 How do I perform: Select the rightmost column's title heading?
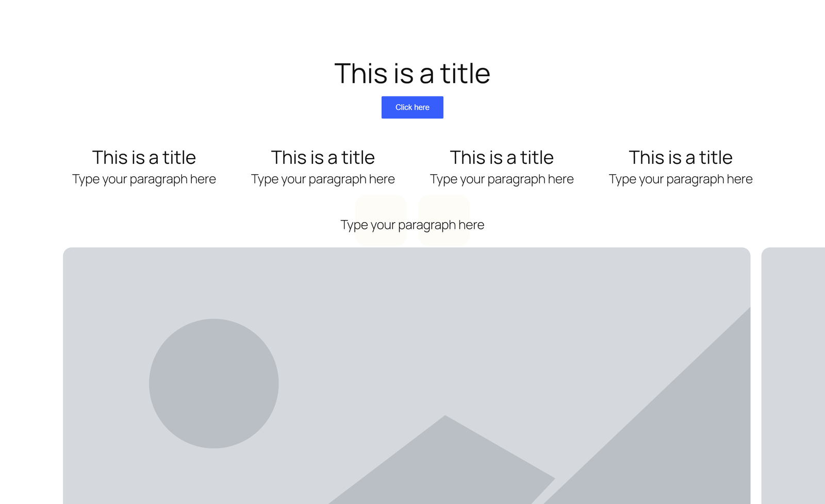(681, 157)
